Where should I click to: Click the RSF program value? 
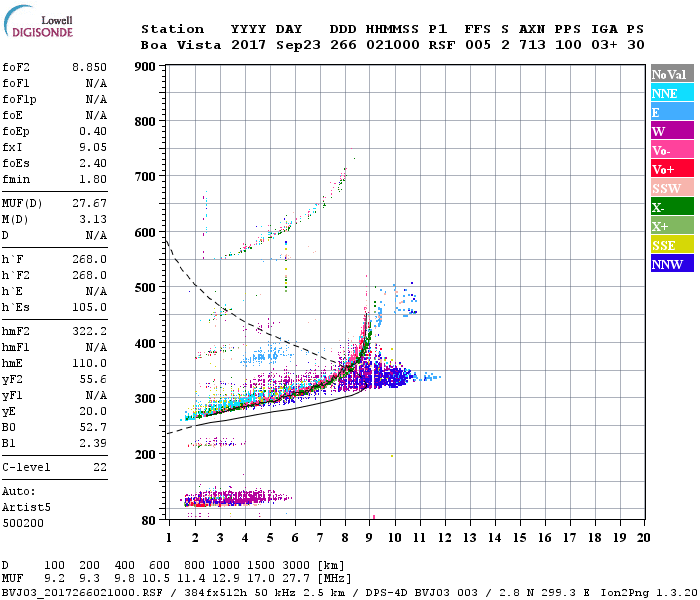tap(442, 45)
